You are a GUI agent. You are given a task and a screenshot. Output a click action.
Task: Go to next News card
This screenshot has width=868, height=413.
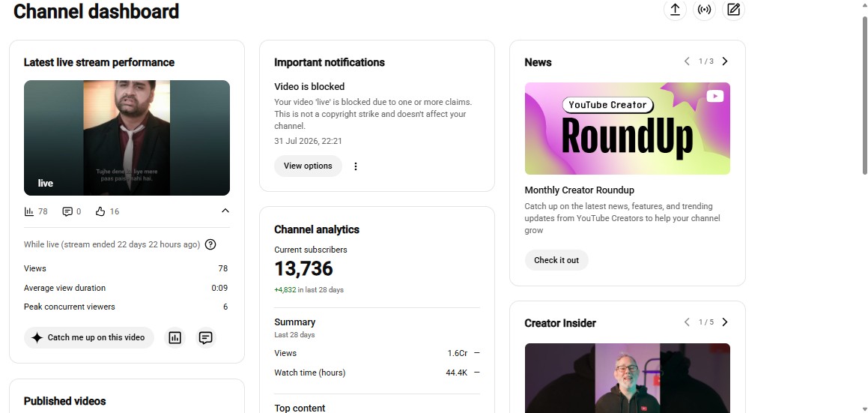point(725,61)
